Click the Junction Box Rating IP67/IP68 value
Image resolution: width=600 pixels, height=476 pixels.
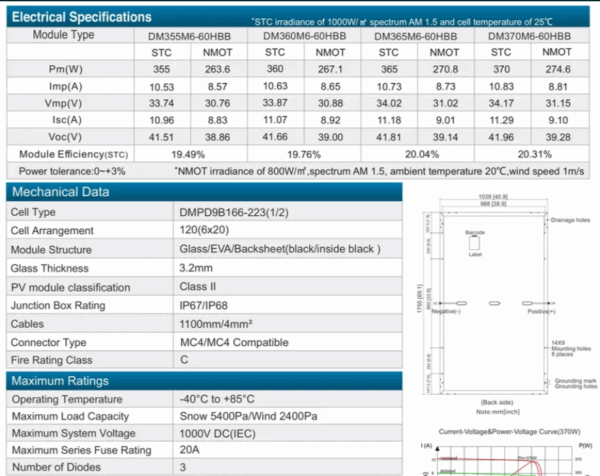coord(203,305)
